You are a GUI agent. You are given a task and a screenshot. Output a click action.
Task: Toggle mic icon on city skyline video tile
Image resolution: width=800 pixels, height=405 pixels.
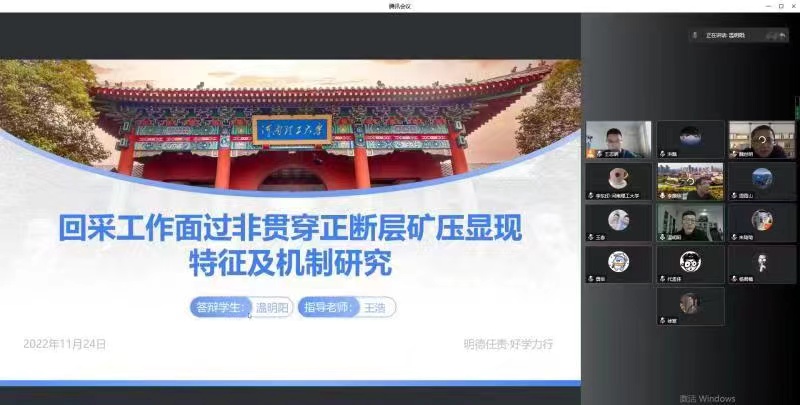point(662,197)
